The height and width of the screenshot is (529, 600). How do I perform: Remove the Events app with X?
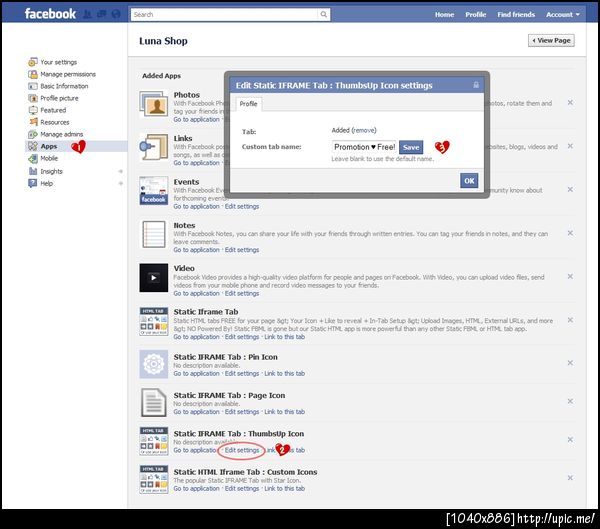570,189
